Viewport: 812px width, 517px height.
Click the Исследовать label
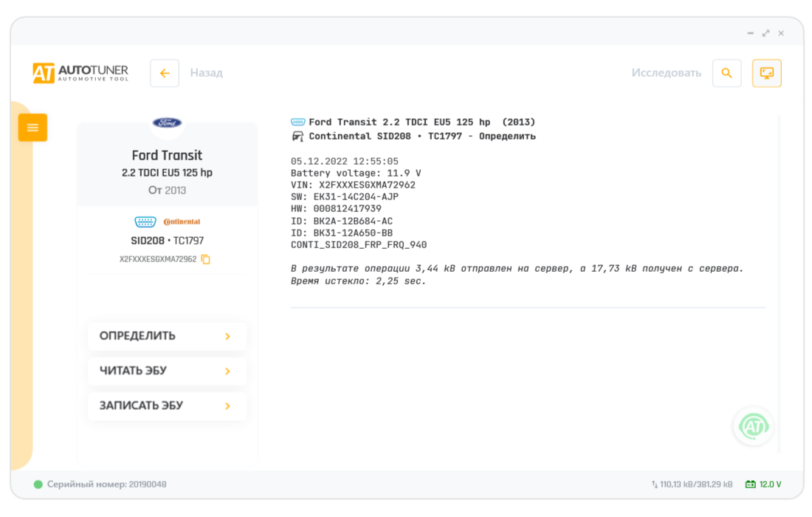click(x=666, y=73)
